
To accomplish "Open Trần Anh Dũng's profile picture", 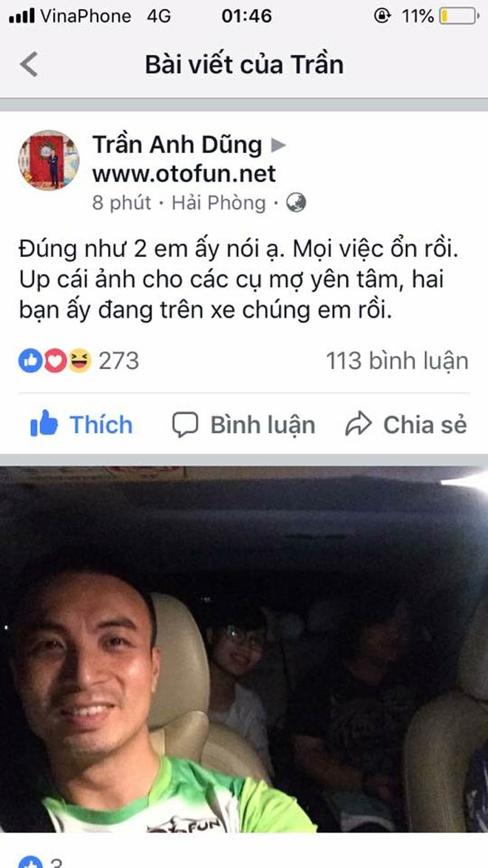I will (x=49, y=160).
